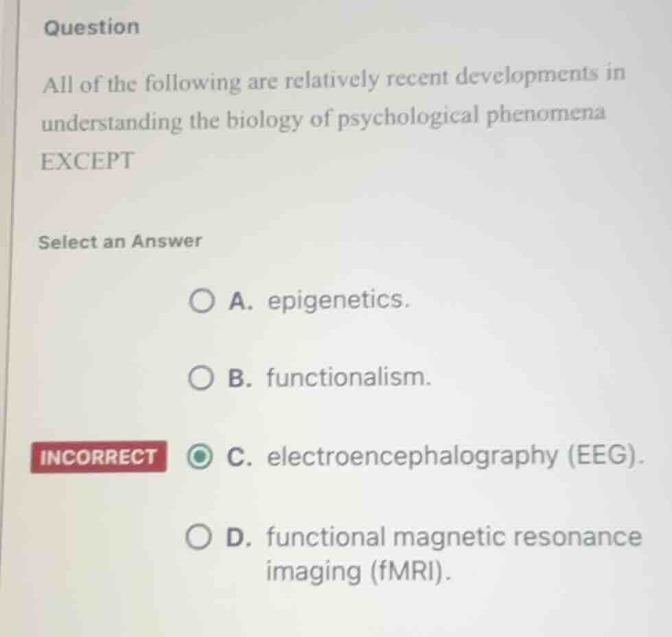Click the word EXCEPT in the question
Viewport: 672px width, 637px height.
click(88, 161)
